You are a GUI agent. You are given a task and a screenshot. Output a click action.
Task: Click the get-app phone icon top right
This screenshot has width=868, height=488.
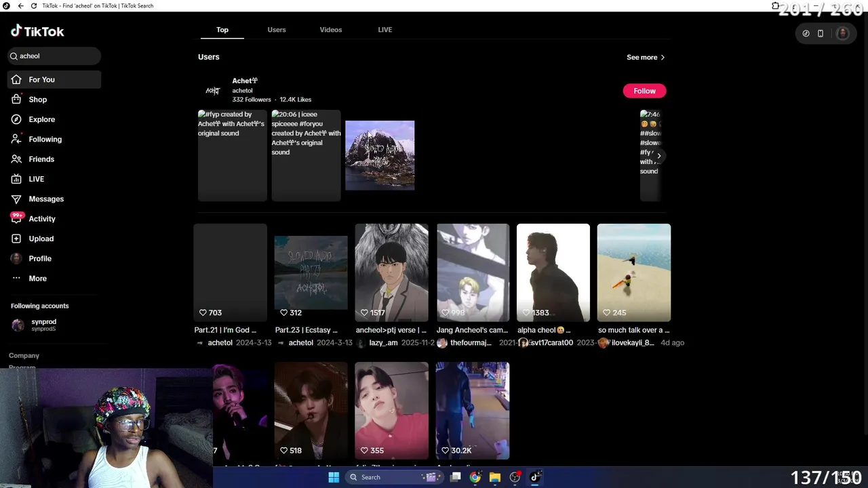click(x=821, y=33)
